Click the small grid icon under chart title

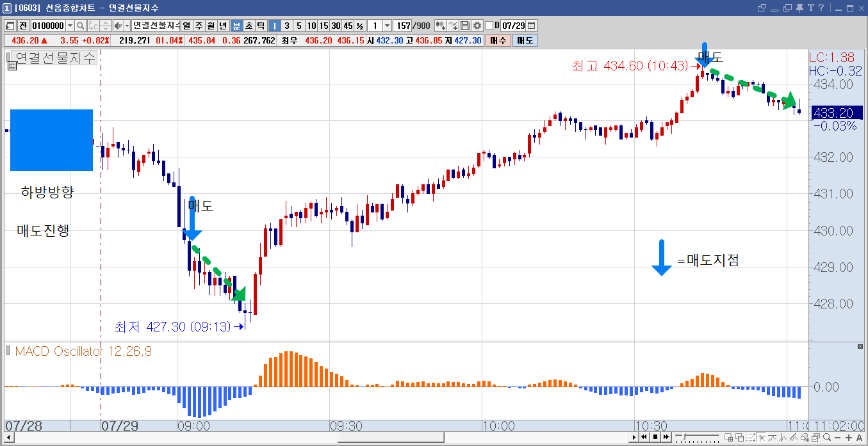click(11, 65)
